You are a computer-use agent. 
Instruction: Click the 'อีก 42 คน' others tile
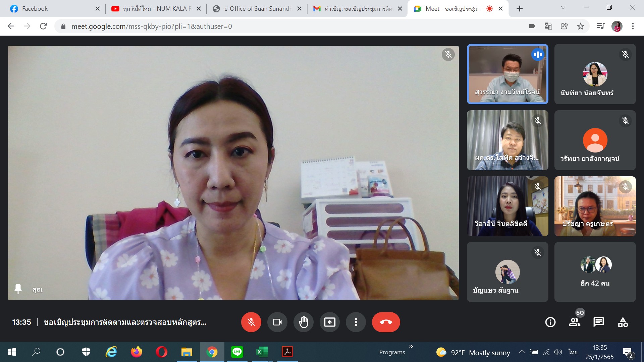click(595, 272)
